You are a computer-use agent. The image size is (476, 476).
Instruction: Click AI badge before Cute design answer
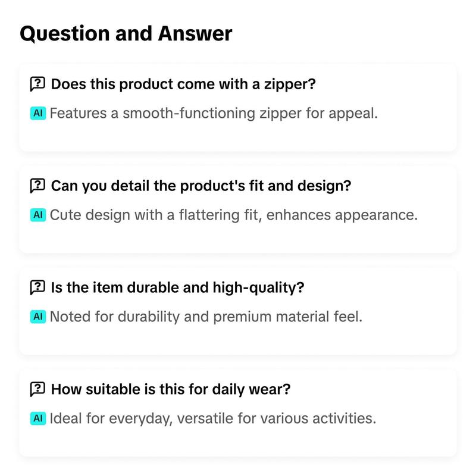pyautogui.click(x=38, y=215)
